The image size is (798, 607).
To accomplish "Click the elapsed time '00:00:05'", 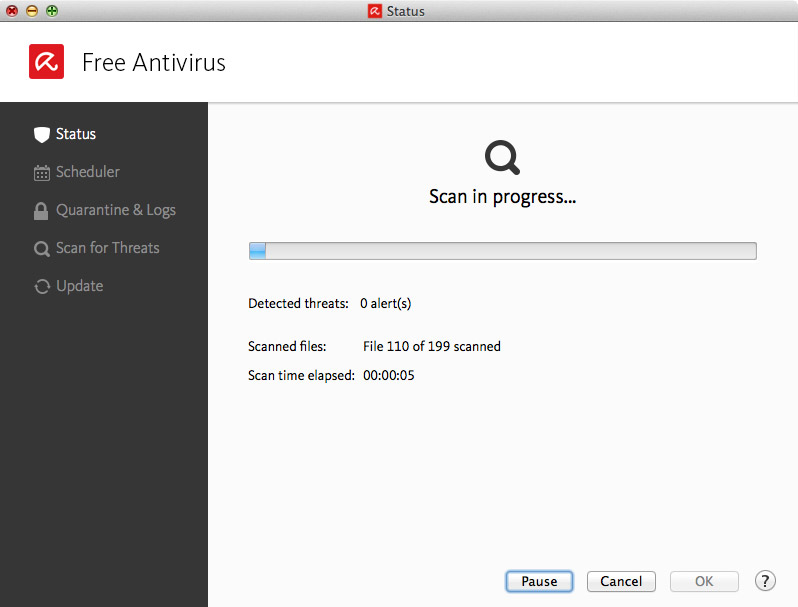I will (x=388, y=375).
